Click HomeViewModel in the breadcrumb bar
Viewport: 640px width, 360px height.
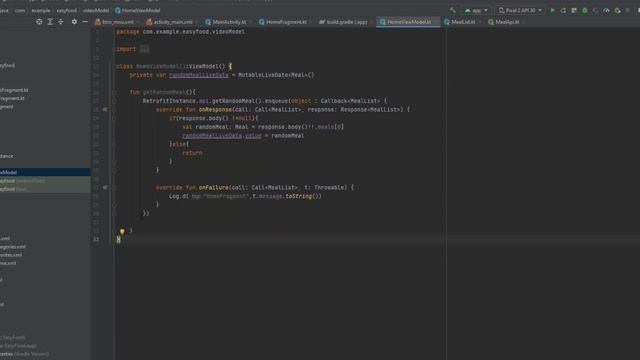pyautogui.click(x=138, y=11)
